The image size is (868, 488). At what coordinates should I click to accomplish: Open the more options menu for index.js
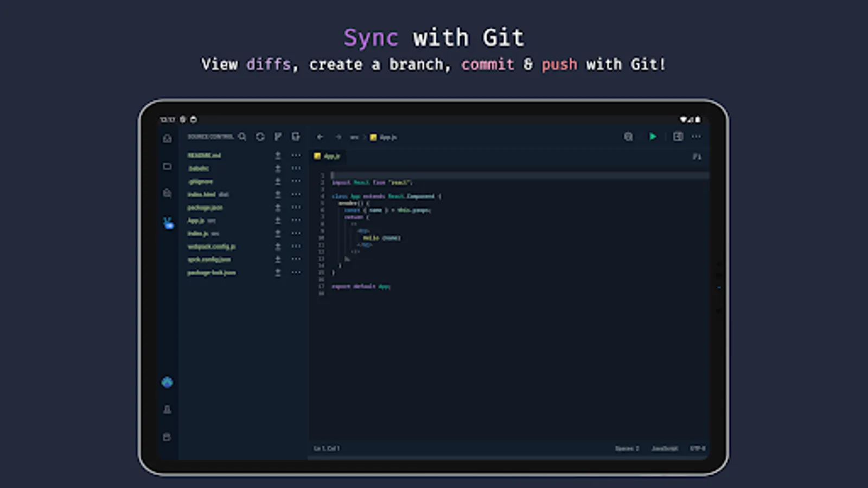pos(296,233)
